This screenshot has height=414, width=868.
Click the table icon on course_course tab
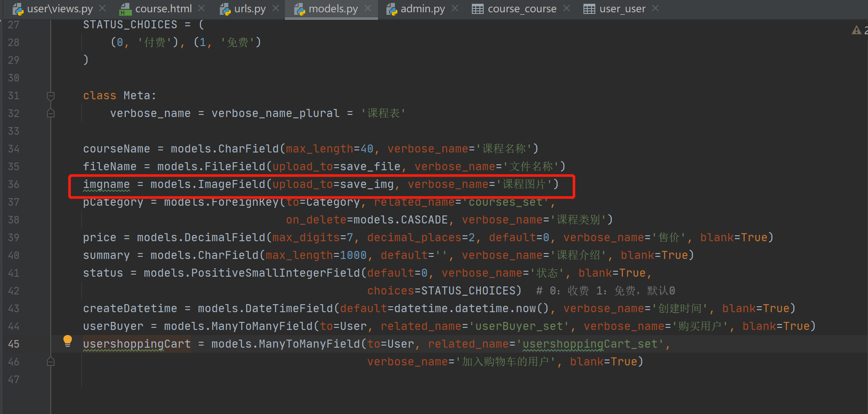tap(478, 9)
